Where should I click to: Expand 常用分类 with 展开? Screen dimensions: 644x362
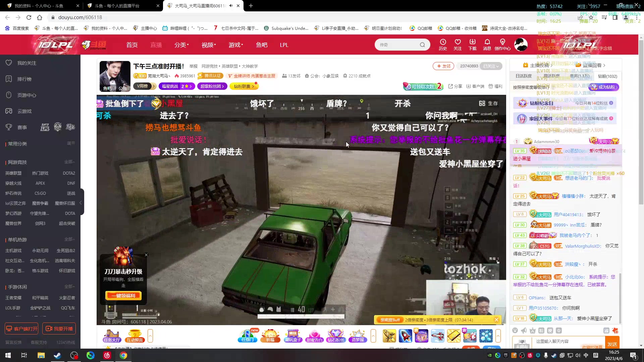71,143
